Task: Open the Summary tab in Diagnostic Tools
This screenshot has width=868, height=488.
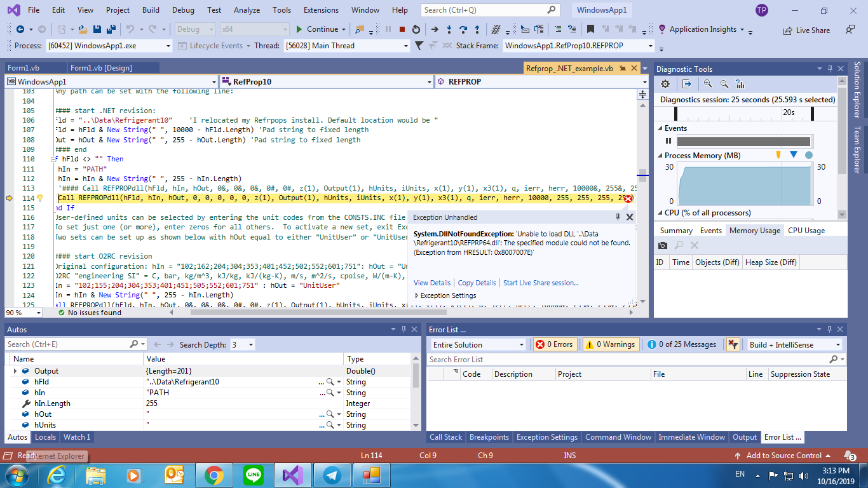Action: point(676,230)
